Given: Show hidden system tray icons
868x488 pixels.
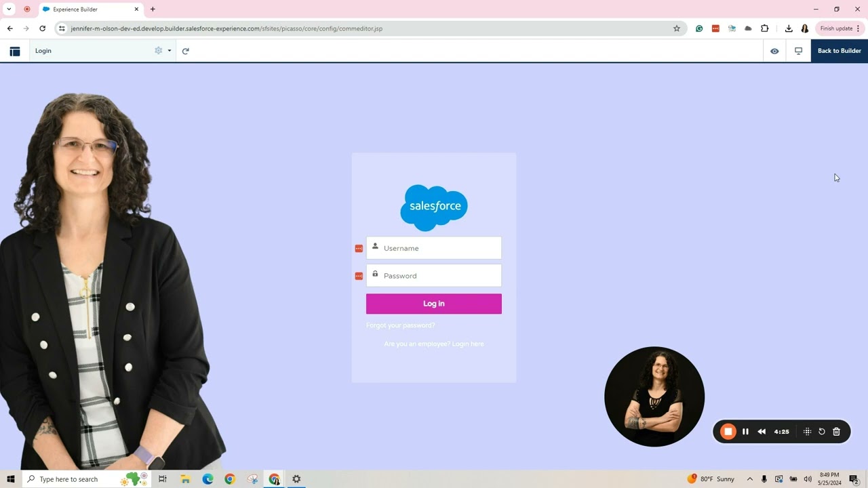Looking at the screenshot, I should point(750,479).
